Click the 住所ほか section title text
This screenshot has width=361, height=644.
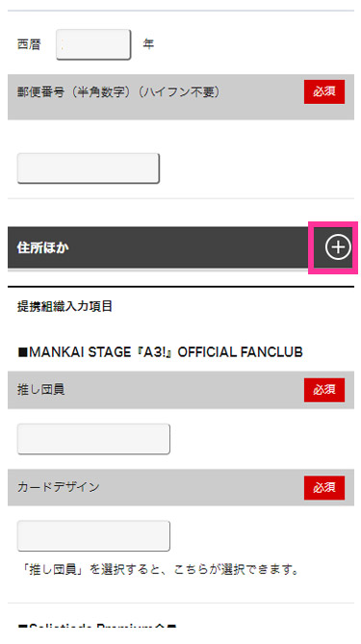(42, 247)
